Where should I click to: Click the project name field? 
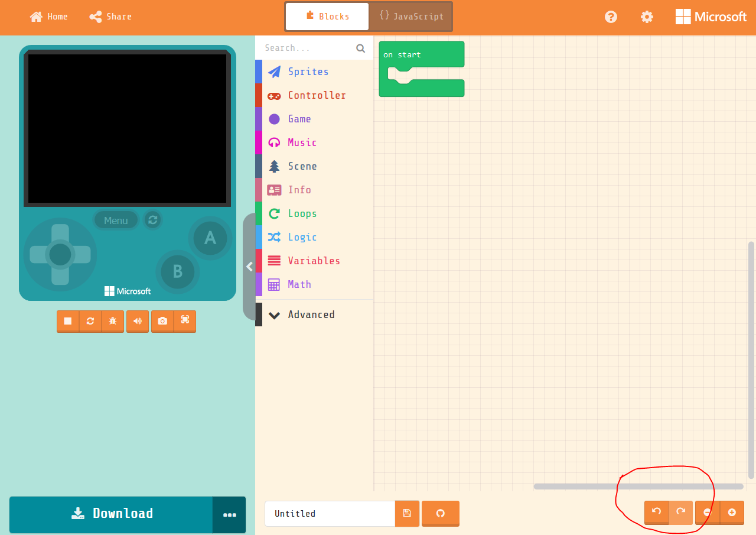coord(330,513)
